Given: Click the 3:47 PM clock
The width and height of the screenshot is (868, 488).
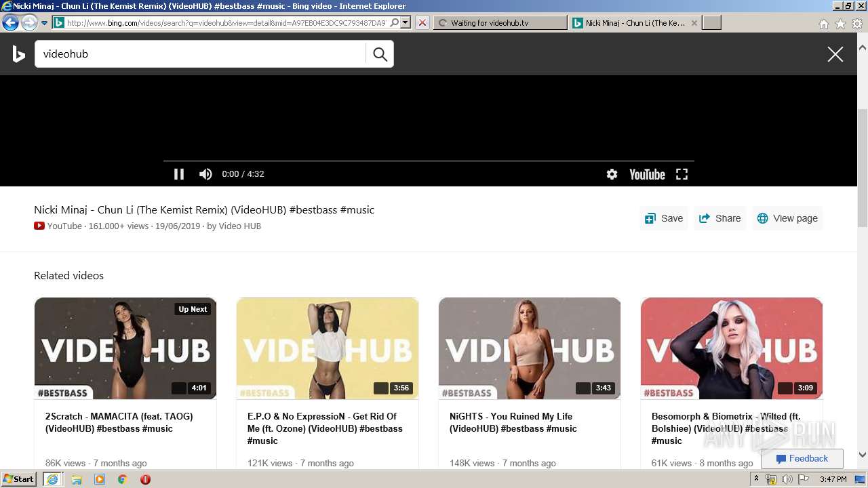Looking at the screenshot, I should point(833,479).
